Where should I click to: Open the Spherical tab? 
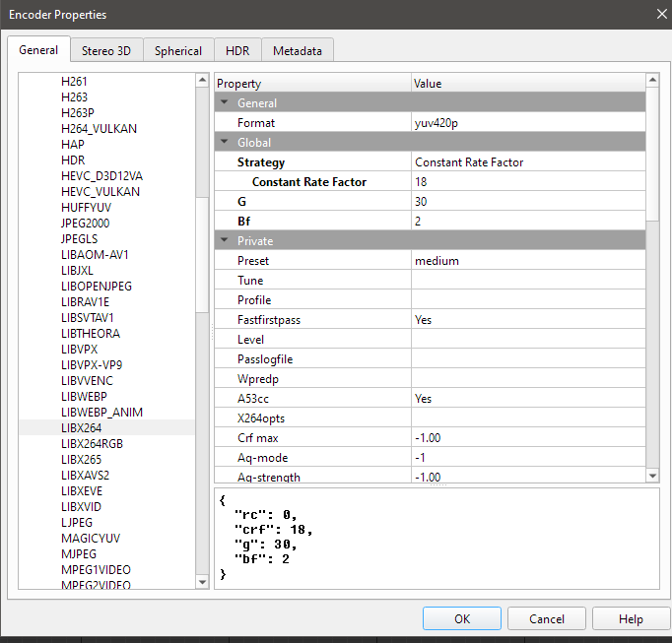178,50
